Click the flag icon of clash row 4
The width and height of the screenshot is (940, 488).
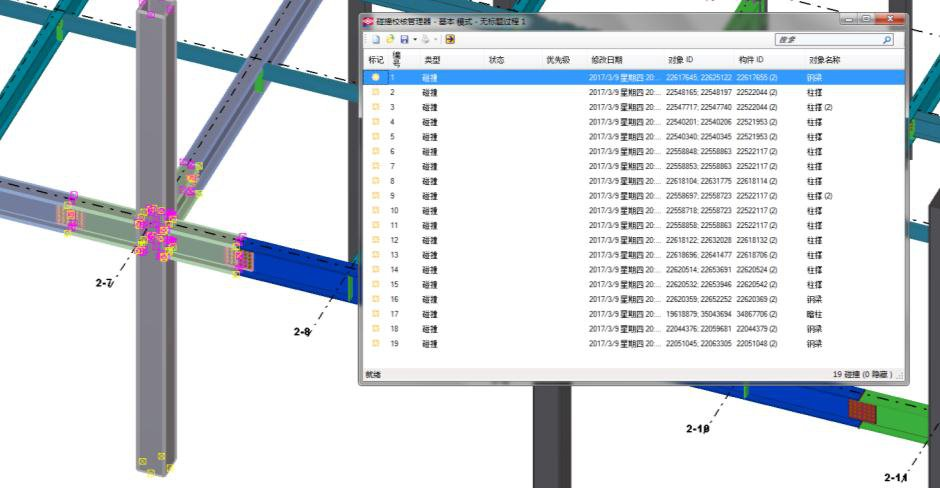(375, 122)
